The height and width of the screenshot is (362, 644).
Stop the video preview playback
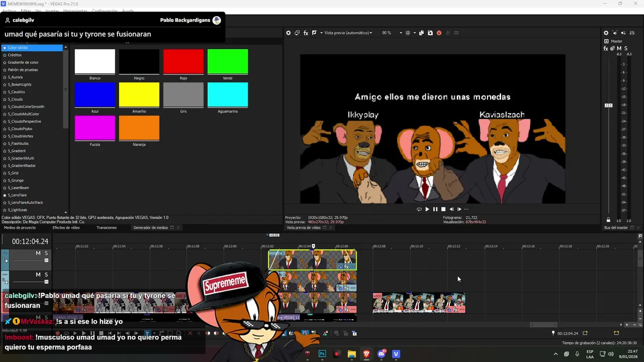(443, 209)
